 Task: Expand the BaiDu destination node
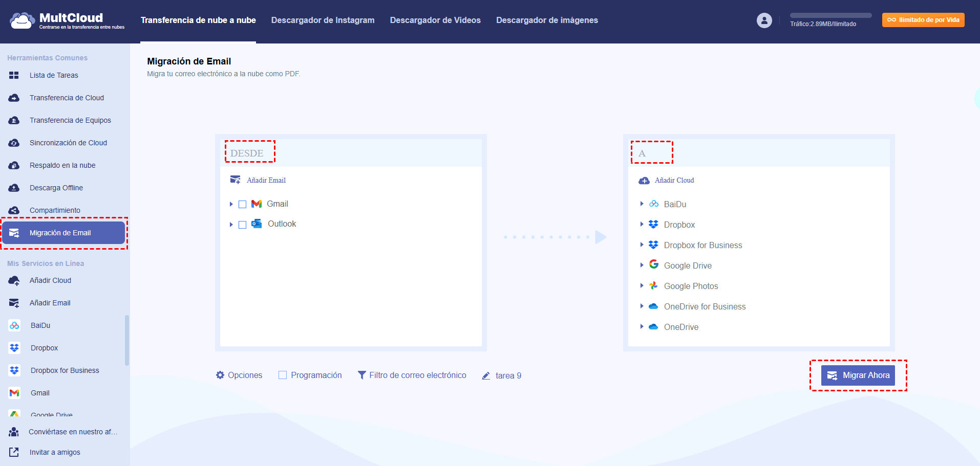click(642, 204)
